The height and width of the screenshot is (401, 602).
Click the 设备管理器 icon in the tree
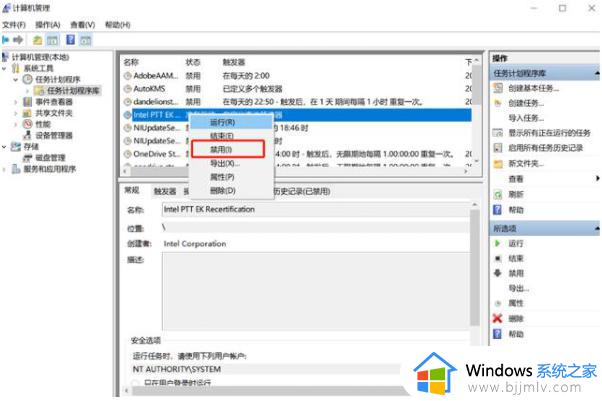pos(27,135)
